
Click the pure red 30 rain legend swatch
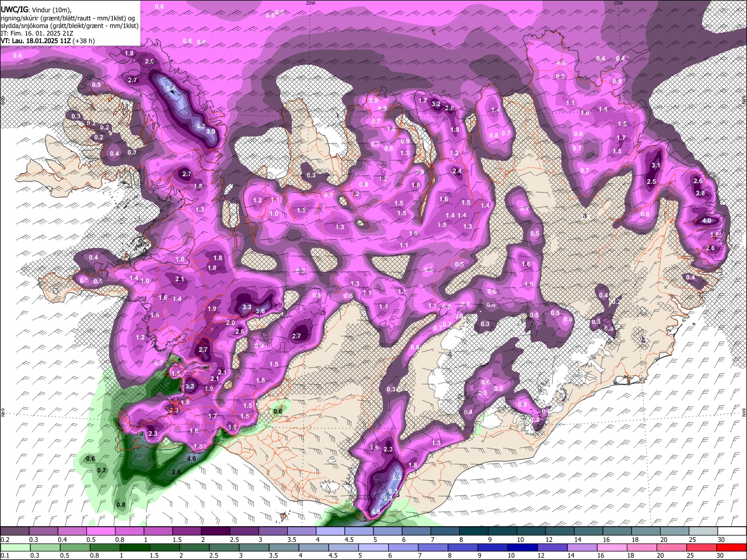[x=731, y=547]
